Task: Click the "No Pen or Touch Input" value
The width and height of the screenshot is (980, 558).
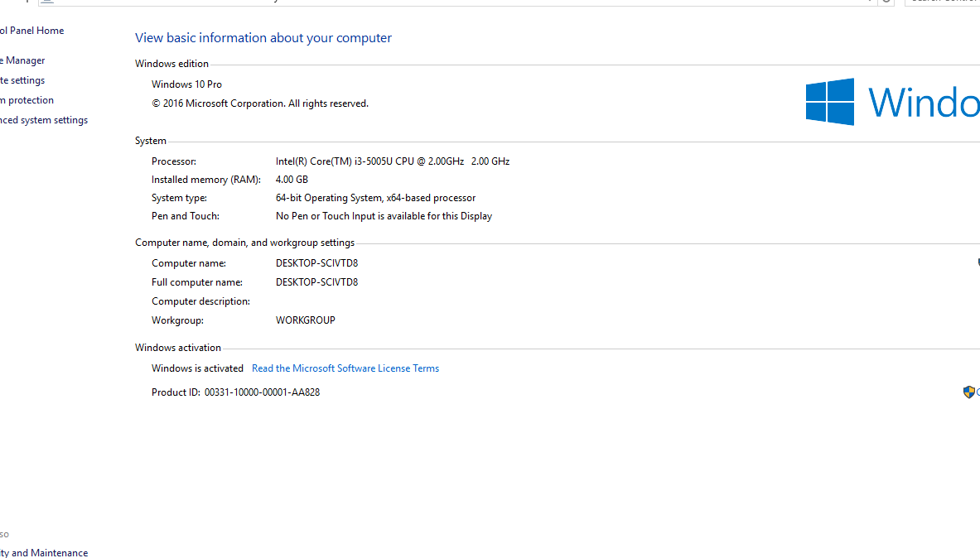Action: click(x=384, y=216)
